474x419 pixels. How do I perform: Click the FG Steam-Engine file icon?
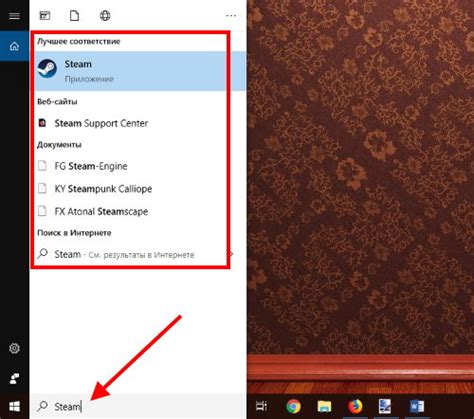(42, 165)
